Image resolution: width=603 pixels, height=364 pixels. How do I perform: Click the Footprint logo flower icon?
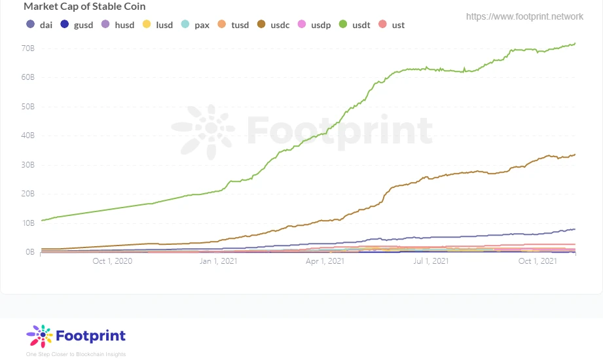(x=39, y=336)
